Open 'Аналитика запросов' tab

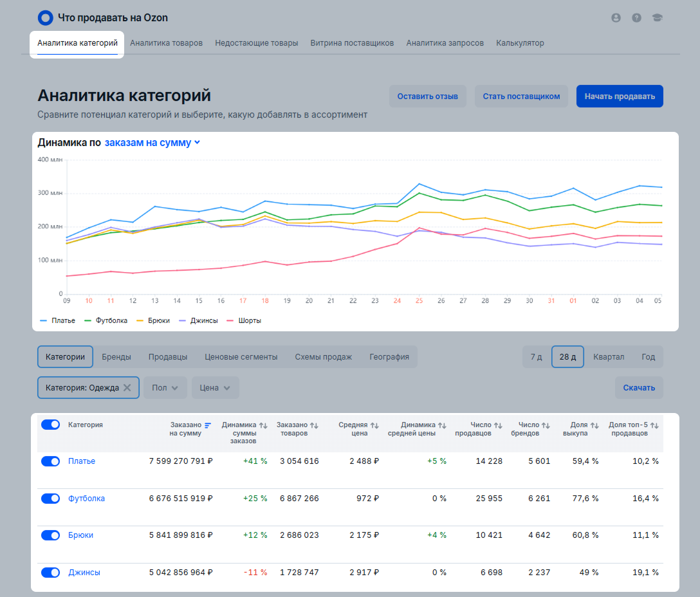[445, 43]
